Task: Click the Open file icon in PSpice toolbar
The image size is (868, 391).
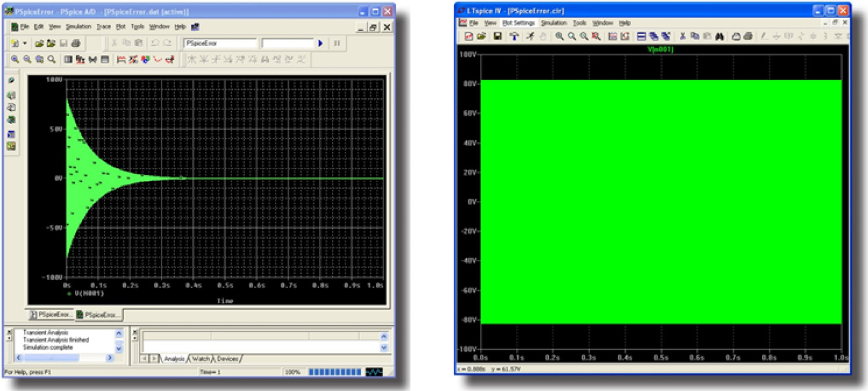Action: tap(39, 43)
